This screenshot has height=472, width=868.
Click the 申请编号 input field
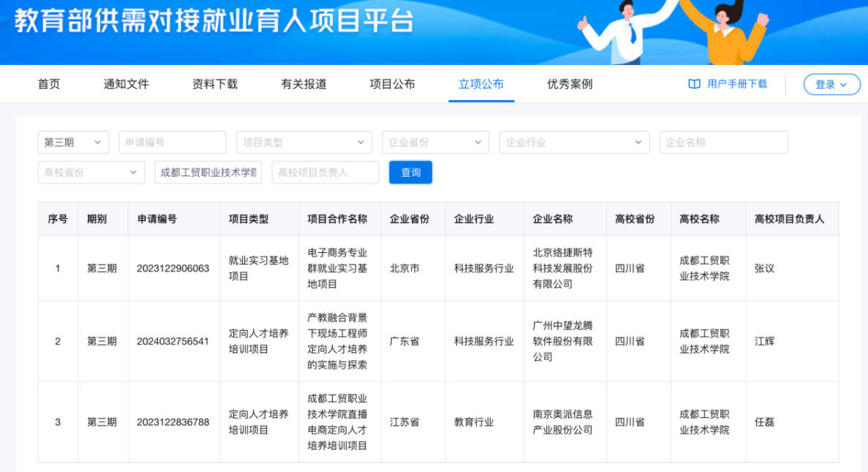(172, 142)
